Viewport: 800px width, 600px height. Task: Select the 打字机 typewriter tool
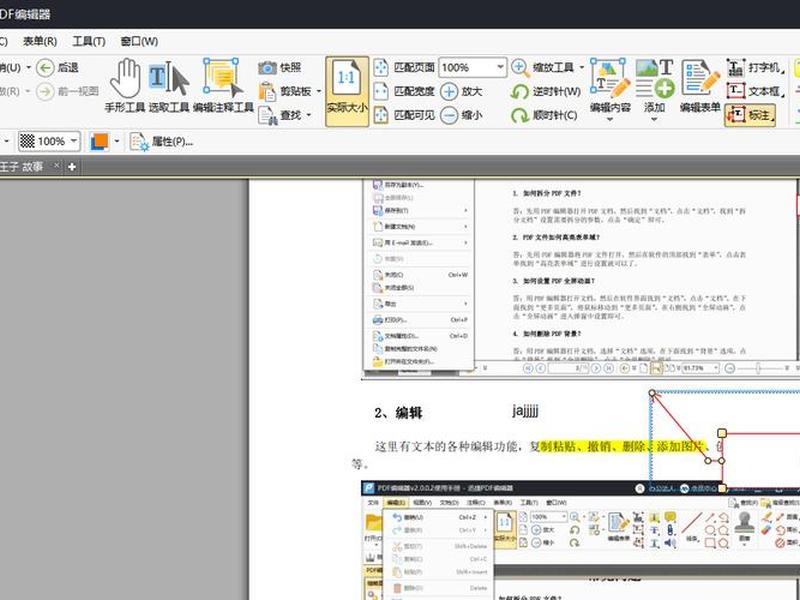coord(754,67)
